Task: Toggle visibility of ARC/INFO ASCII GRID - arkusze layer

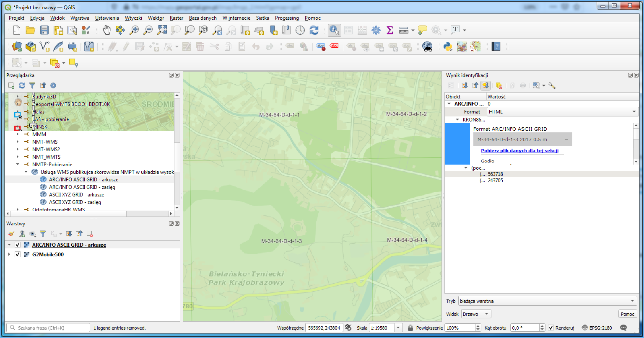Action: [18, 245]
